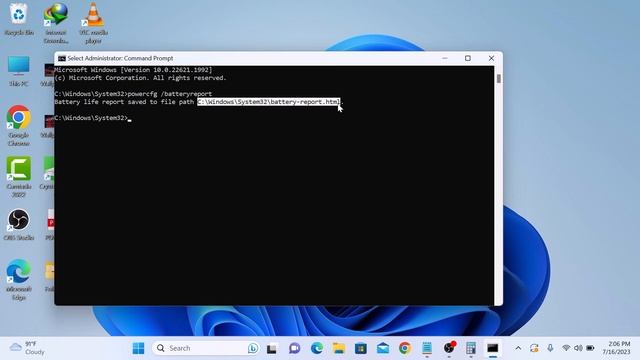The image size is (640, 360).
Task: Launch Microsoft Edge from the taskbar
Action: tap(317, 348)
